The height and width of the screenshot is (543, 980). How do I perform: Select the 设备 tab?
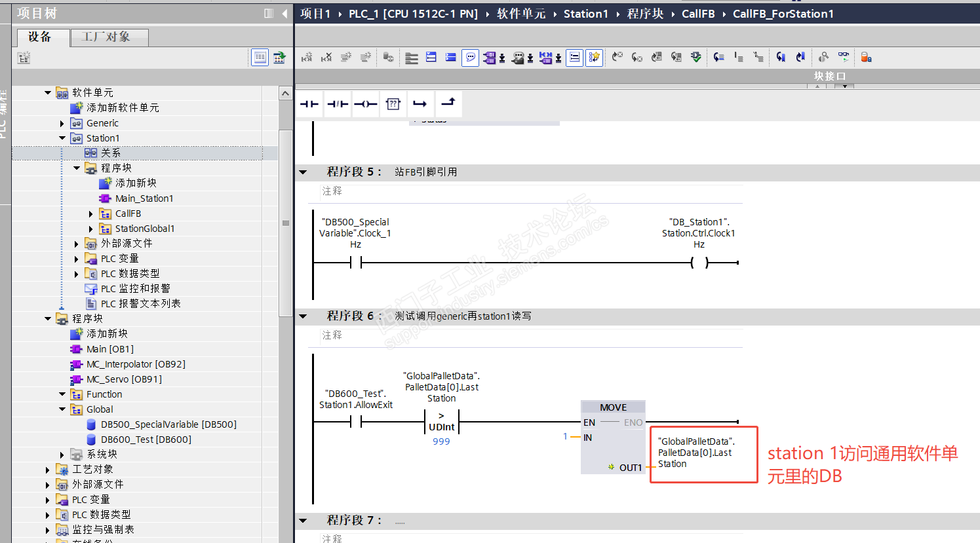pos(40,37)
